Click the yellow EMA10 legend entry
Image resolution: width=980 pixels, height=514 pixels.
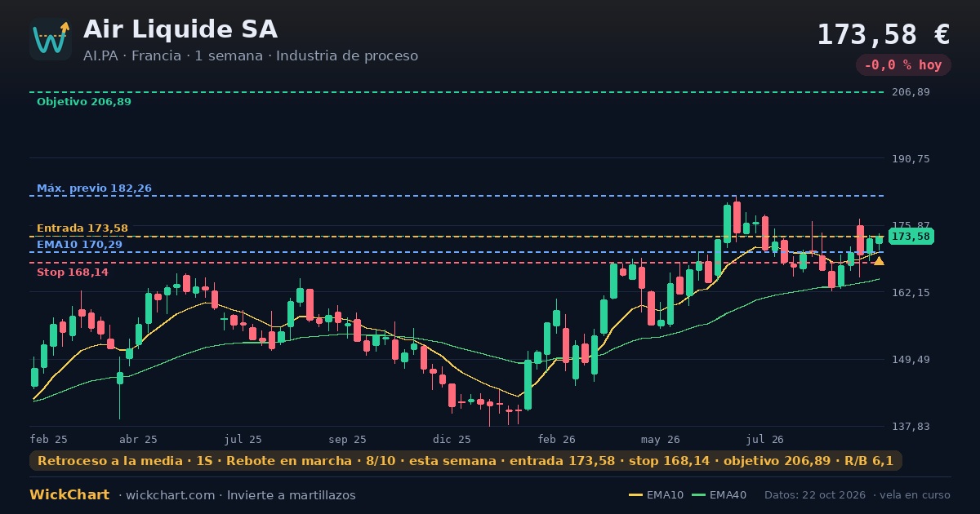tap(657, 495)
